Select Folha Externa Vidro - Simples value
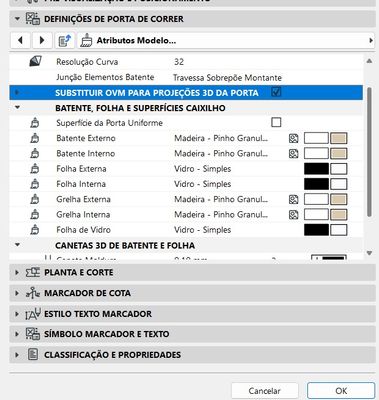Image resolution: width=379 pixels, height=400 pixels. [202, 169]
